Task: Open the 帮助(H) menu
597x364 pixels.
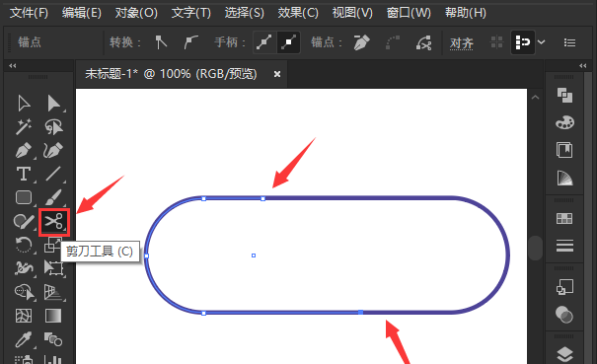Action: 465,13
